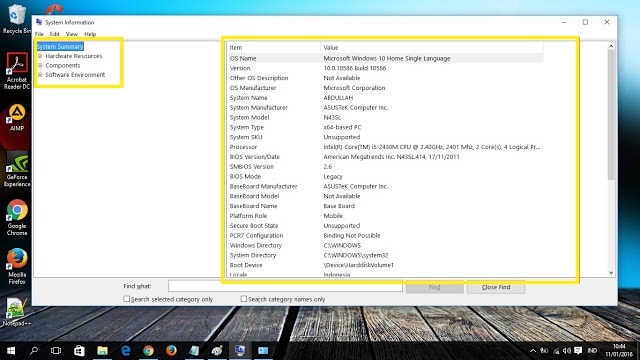Select System Summary in the tree

60,47
